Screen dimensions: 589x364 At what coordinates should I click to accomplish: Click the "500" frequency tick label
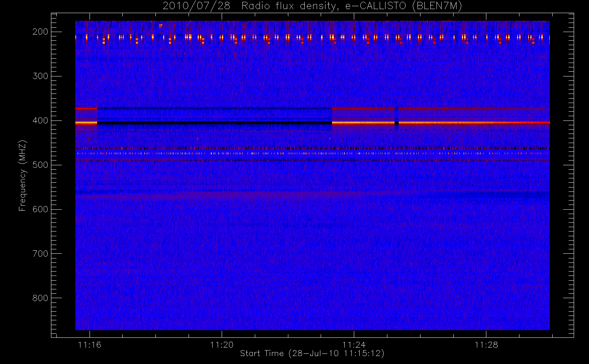40,165
